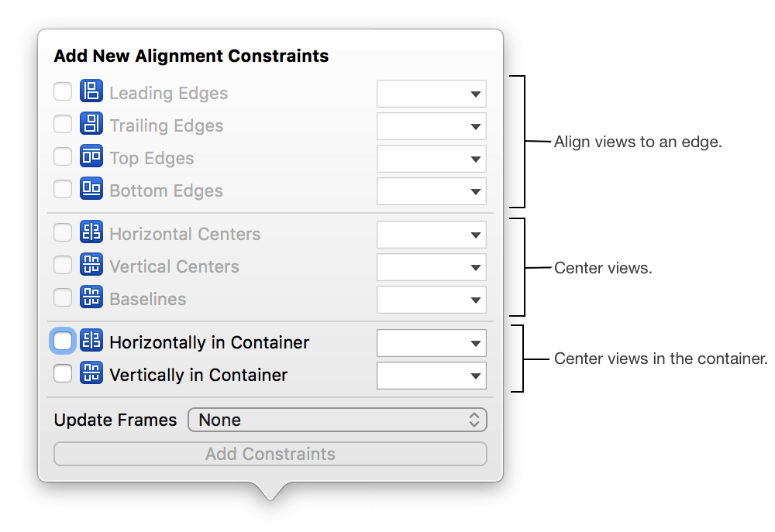The image size is (775, 532).
Task: Tick the Baselines checkbox
Action: coord(63,298)
